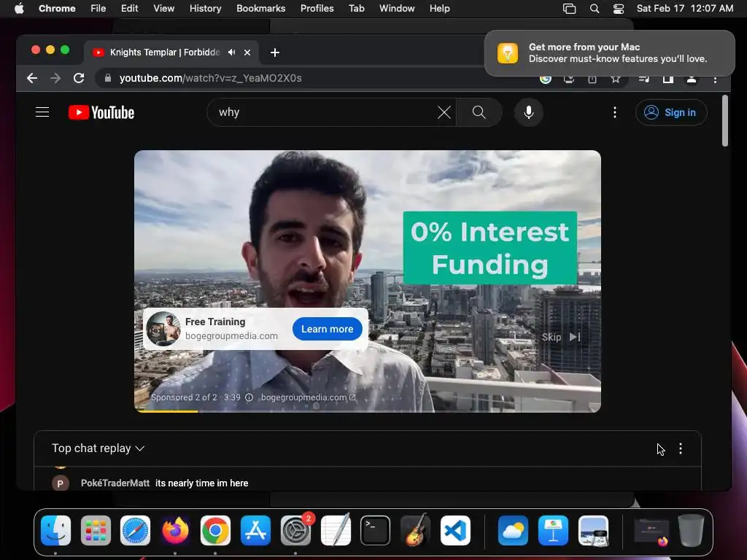Launch Safari from the Dock

tap(135, 530)
